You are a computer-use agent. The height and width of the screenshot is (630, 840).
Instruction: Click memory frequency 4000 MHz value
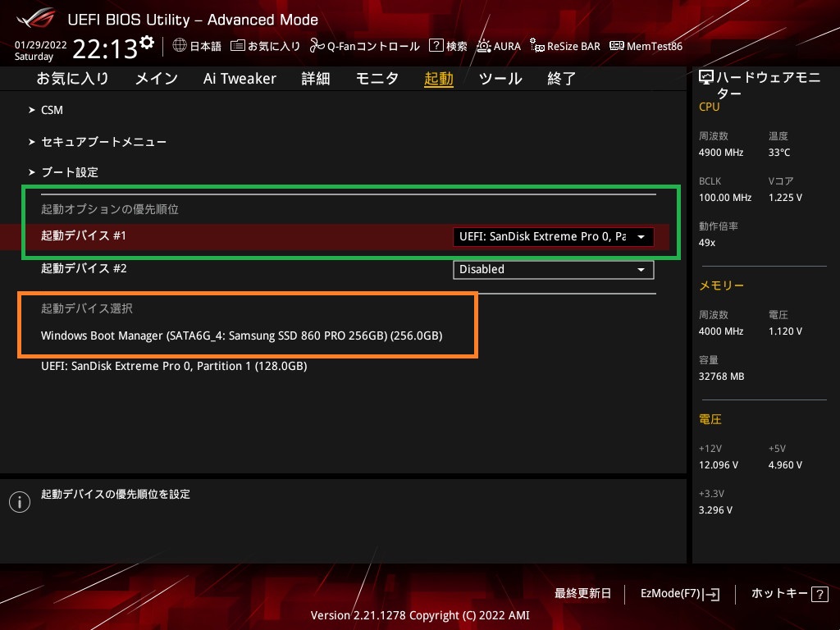click(721, 331)
